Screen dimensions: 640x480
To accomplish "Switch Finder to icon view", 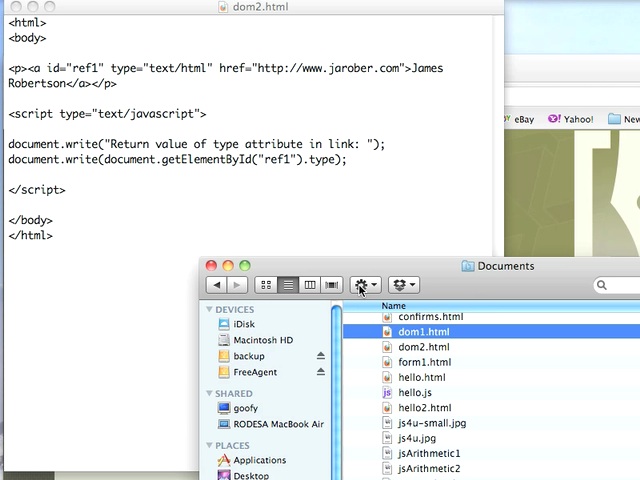I will (x=266, y=285).
